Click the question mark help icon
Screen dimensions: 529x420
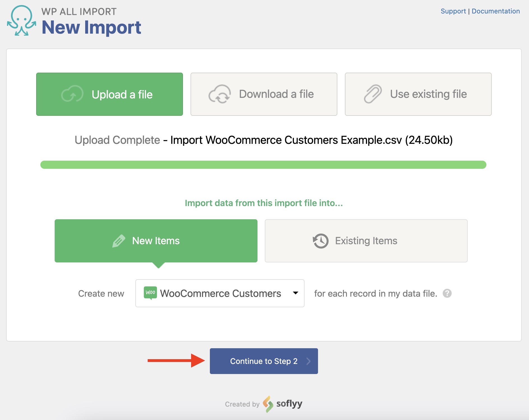point(447,293)
